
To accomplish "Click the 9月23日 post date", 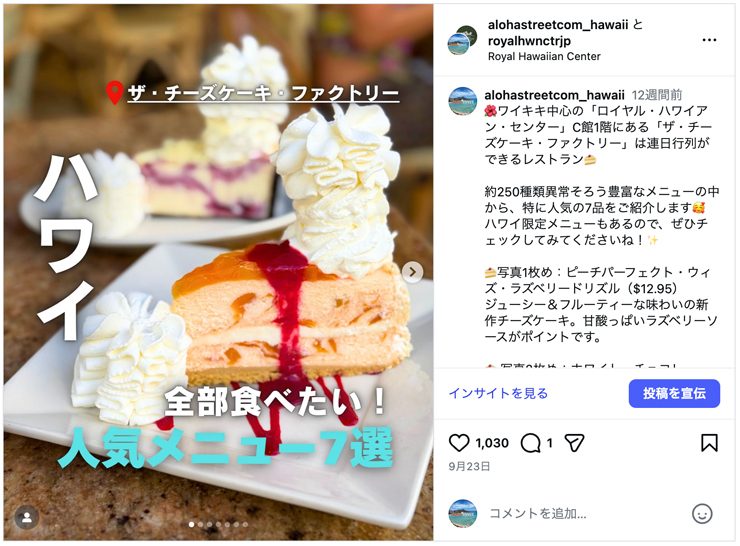I will coord(469,466).
